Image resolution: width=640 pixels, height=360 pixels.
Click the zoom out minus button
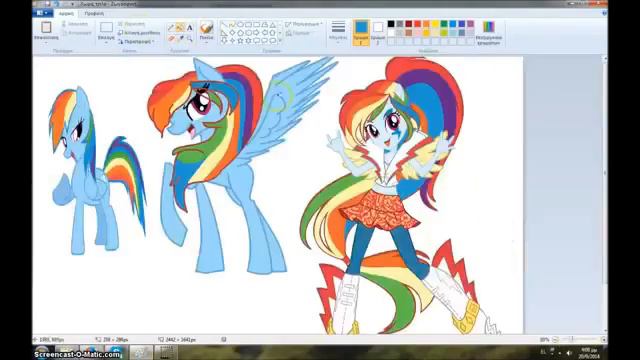pos(556,340)
